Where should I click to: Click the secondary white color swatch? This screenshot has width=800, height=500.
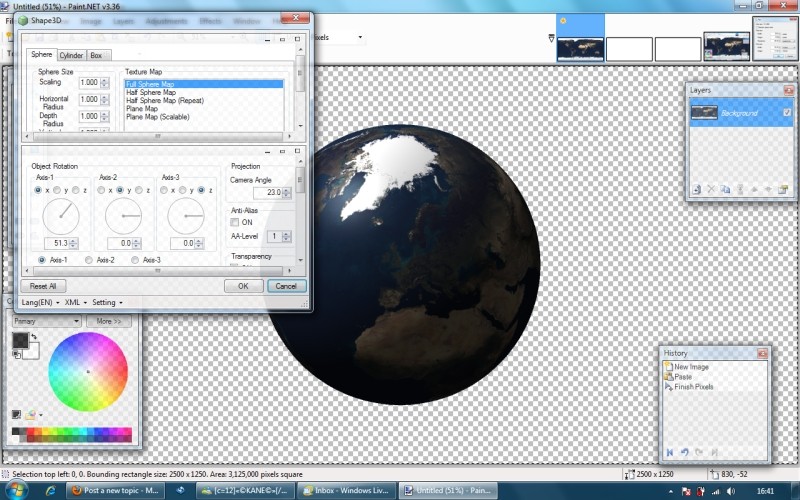coord(32,352)
